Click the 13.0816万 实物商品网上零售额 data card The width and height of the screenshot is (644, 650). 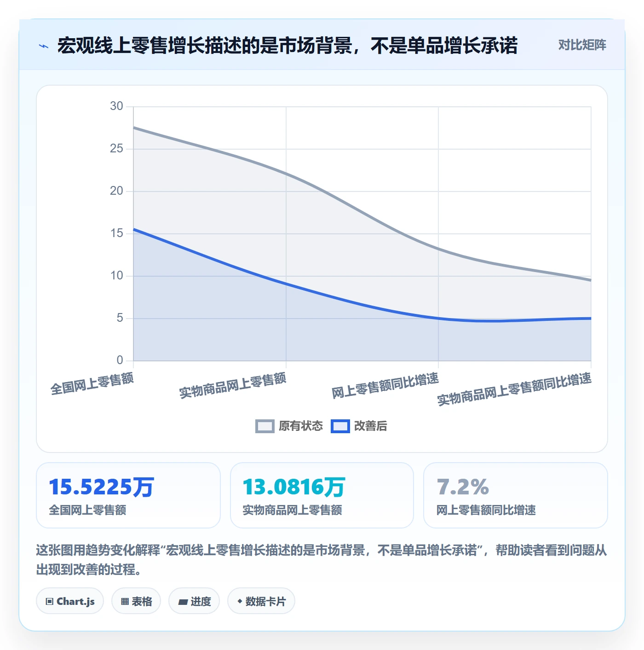(x=322, y=495)
